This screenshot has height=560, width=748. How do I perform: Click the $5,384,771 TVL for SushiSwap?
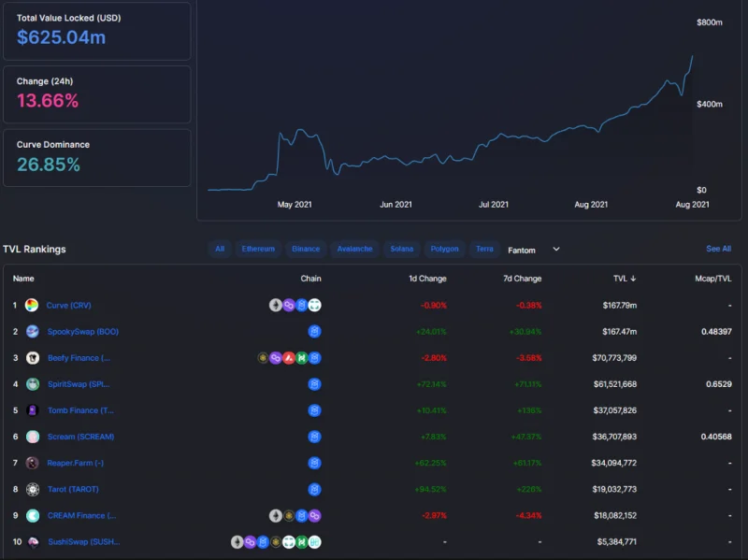point(617,542)
